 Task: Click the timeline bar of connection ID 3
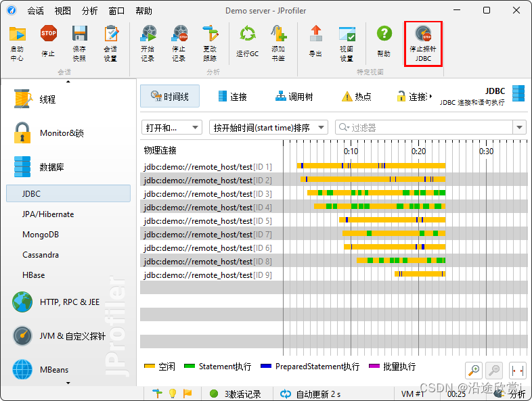click(x=376, y=193)
